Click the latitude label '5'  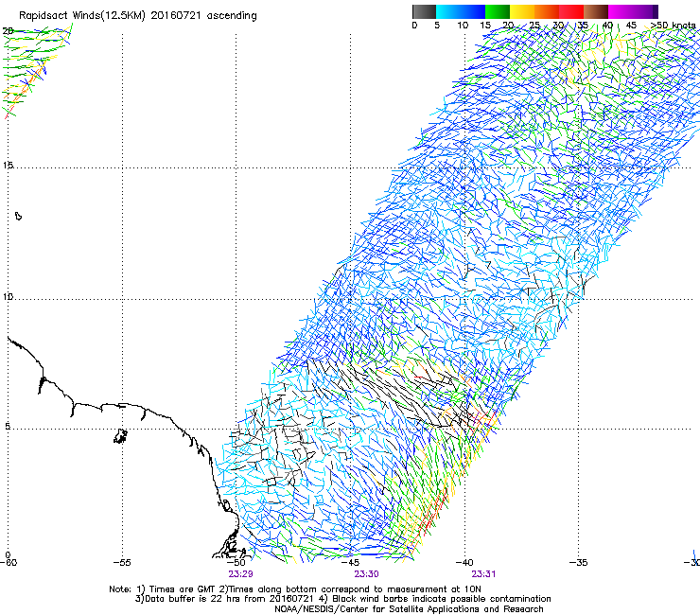pos(8,426)
